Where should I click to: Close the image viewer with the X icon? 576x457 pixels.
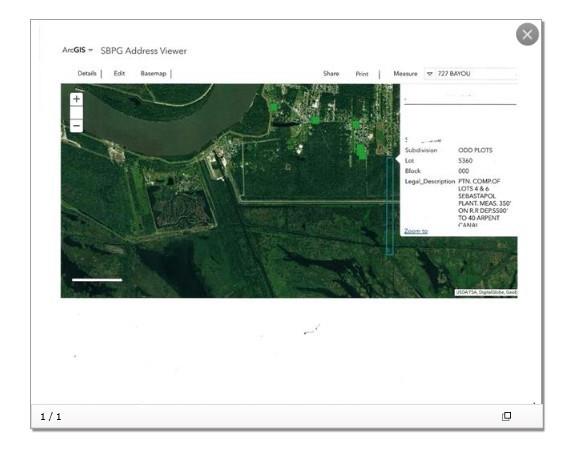[x=527, y=35]
